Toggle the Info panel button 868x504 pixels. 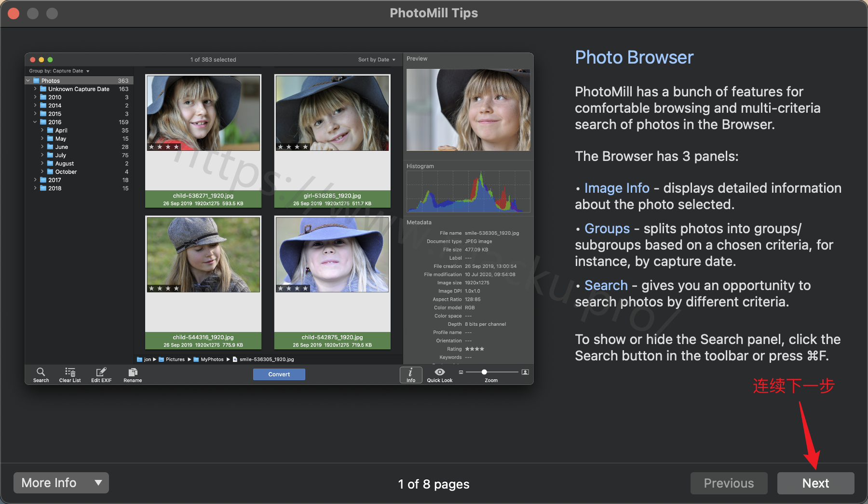point(411,375)
